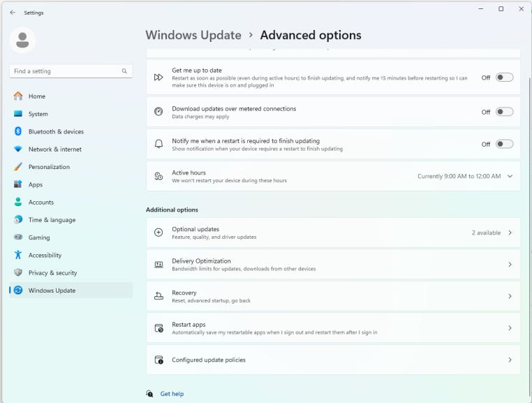The height and width of the screenshot is (403, 532).
Task: Click Accounts label in sidebar
Action: tap(41, 202)
